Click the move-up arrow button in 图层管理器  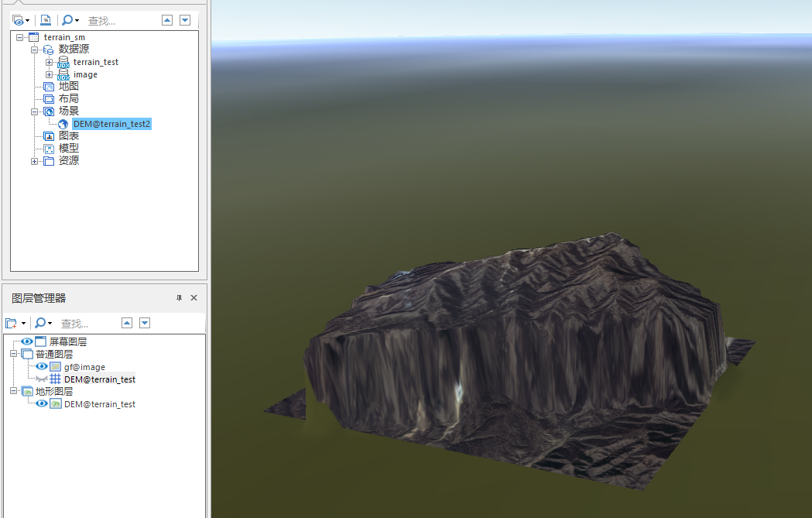coord(127,323)
